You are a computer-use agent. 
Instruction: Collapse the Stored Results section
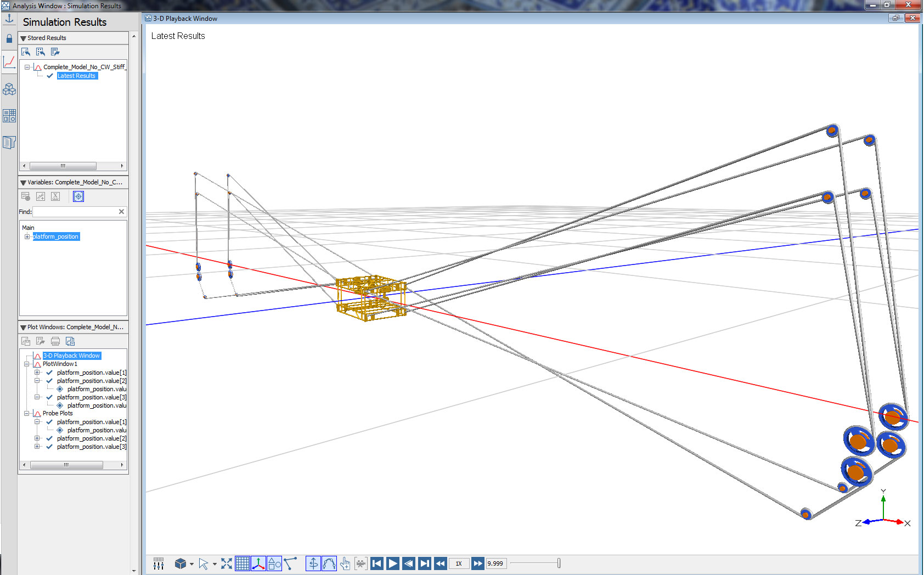23,38
